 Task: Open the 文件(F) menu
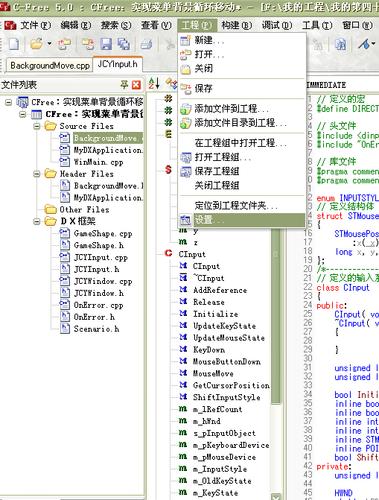pos(36,25)
